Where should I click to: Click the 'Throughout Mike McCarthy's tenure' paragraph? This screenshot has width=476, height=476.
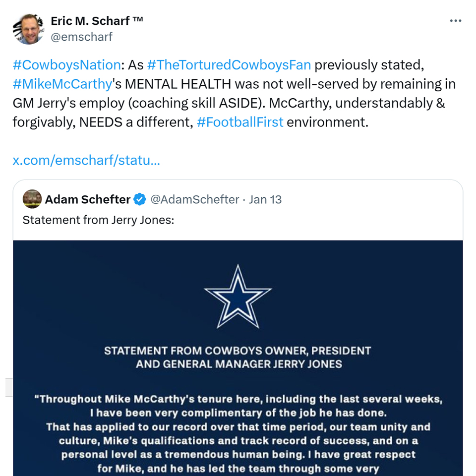pos(238,433)
